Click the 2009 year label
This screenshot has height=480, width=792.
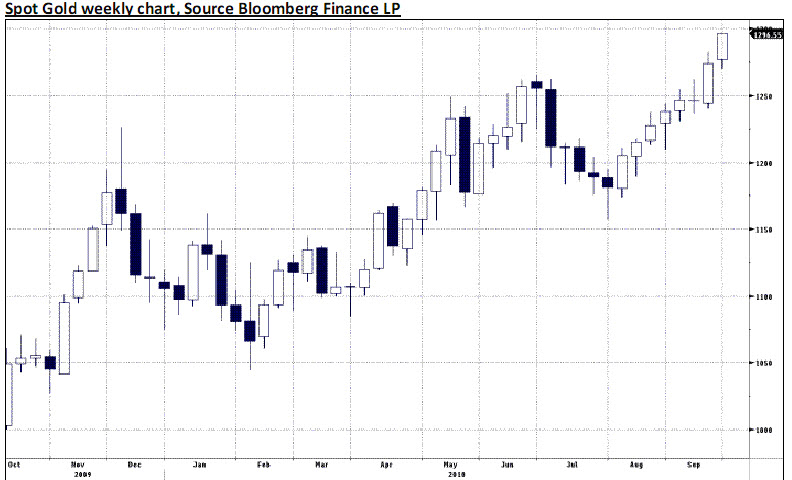(x=83, y=475)
